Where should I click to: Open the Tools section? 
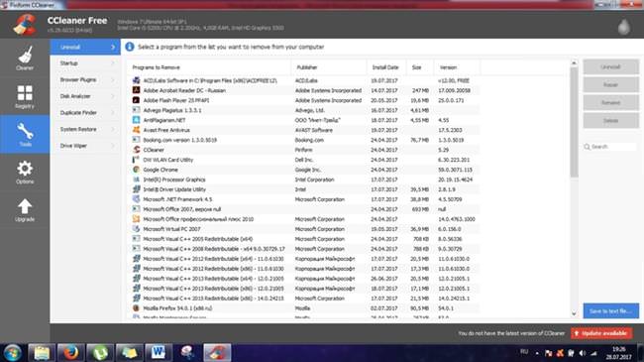point(25,134)
